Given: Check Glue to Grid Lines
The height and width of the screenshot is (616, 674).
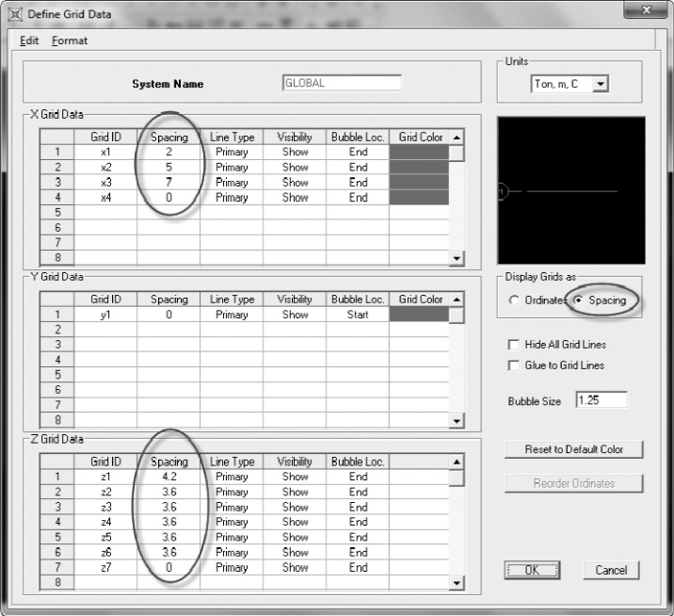Looking at the screenshot, I should [513, 365].
